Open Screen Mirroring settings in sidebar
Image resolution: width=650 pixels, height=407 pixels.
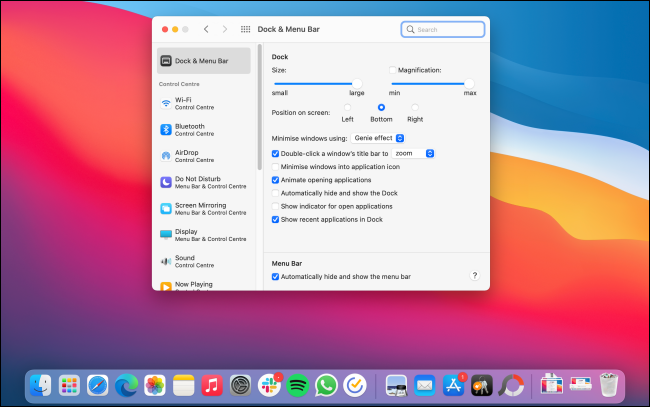click(x=198, y=208)
